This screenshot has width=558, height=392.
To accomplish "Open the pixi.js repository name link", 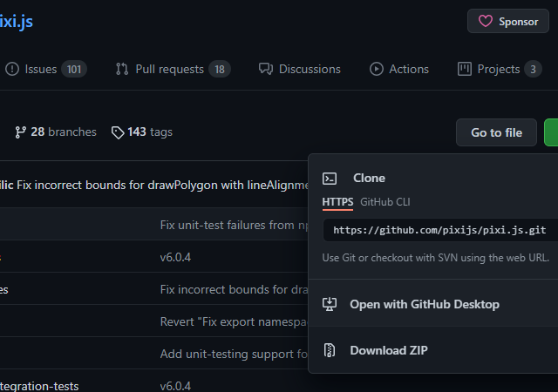I will click(17, 22).
